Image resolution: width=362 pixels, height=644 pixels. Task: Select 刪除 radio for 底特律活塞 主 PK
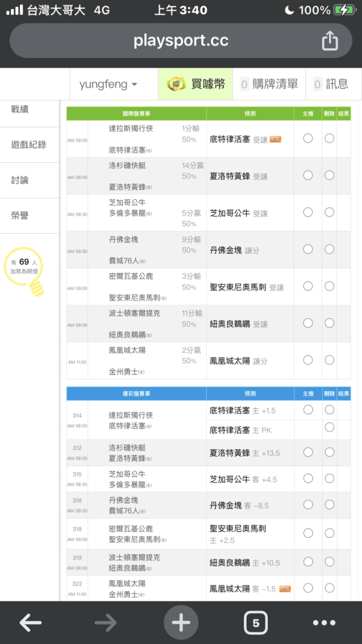[x=329, y=427]
